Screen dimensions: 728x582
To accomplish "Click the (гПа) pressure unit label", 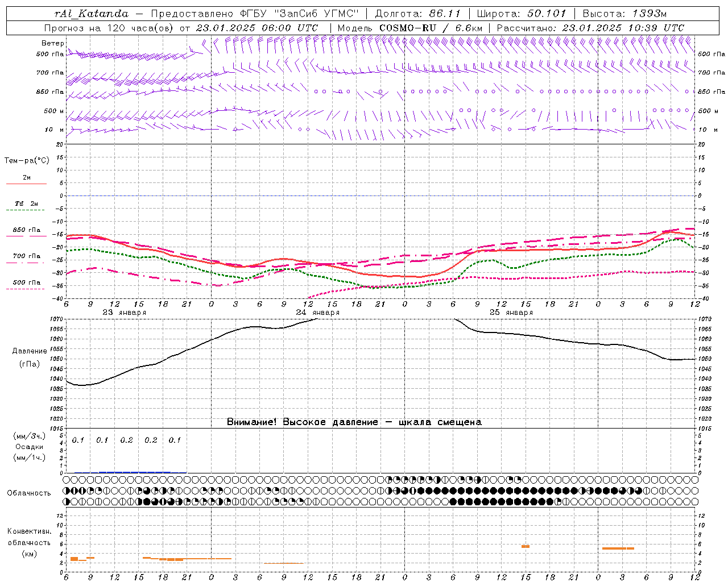I will [x=29, y=364].
